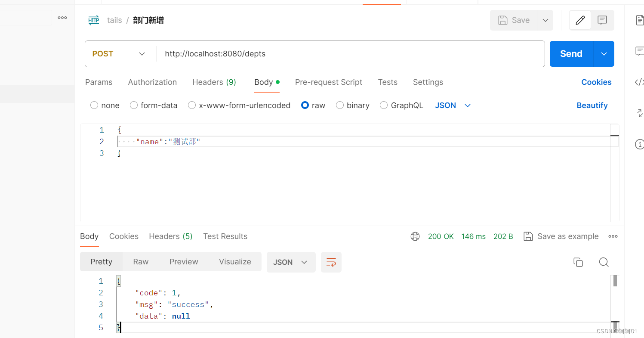Click the 146 ms response time
Screen dimensions: 644x338
coord(473,236)
